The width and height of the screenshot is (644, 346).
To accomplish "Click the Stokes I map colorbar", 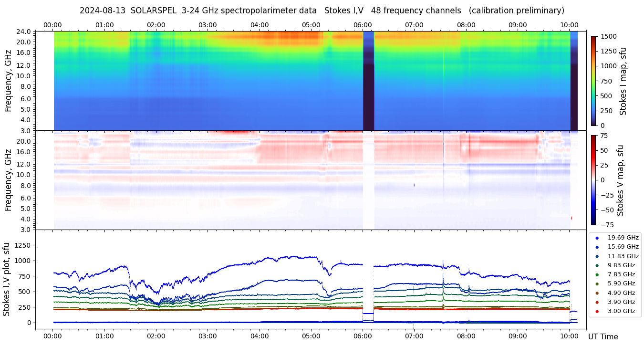I will (593, 81).
